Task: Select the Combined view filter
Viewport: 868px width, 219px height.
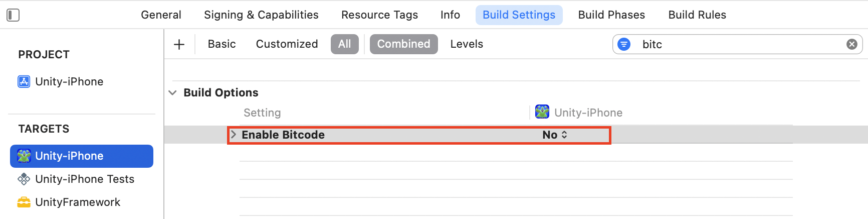Action: [403, 44]
